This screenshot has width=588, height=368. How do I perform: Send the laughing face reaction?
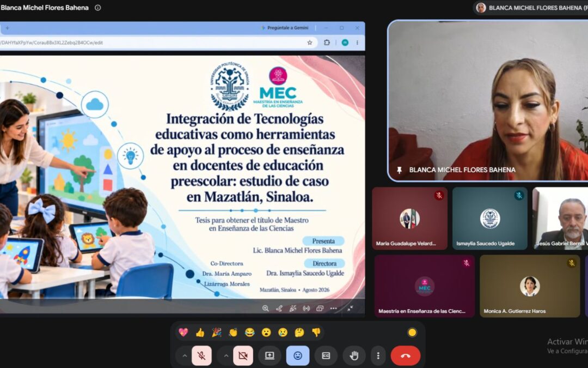tap(250, 333)
